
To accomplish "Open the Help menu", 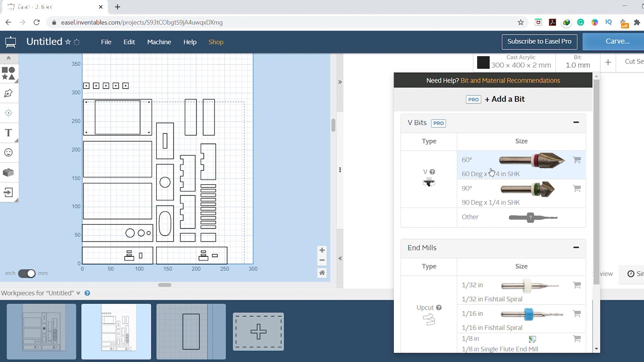I will click(x=190, y=42).
